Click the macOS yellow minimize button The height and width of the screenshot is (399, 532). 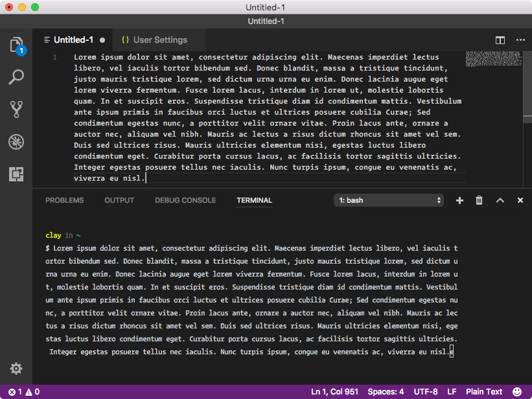[x=22, y=7]
